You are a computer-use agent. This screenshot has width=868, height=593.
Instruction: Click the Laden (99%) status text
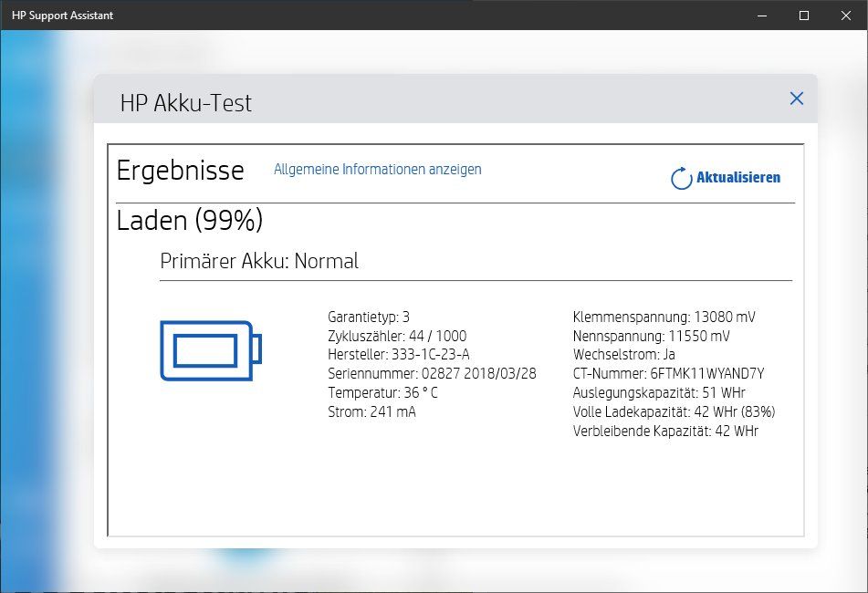pyautogui.click(x=190, y=221)
